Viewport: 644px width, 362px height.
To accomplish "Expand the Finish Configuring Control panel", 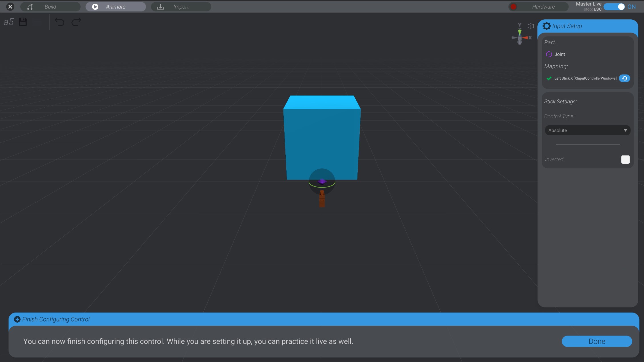I will click(x=17, y=319).
